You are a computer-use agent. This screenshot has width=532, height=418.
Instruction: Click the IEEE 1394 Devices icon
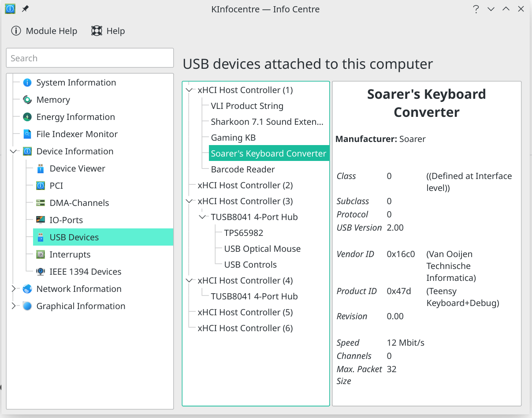click(x=41, y=272)
